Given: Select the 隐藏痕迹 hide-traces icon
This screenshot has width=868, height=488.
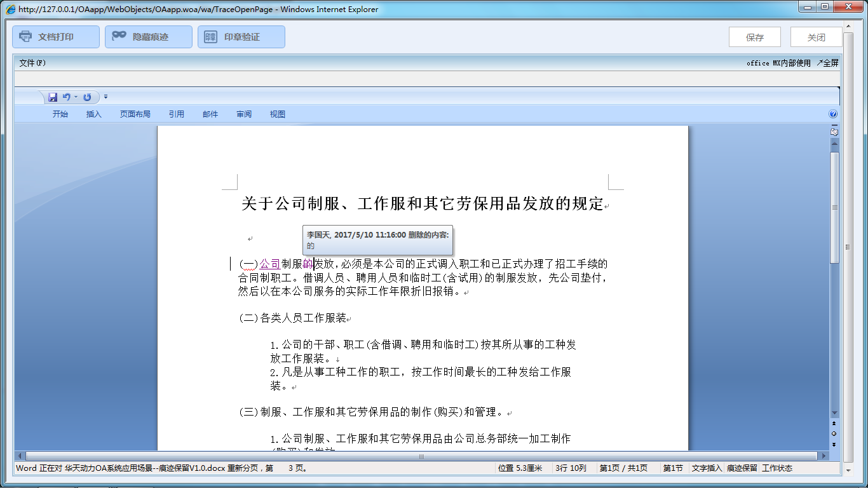Looking at the screenshot, I should 118,36.
